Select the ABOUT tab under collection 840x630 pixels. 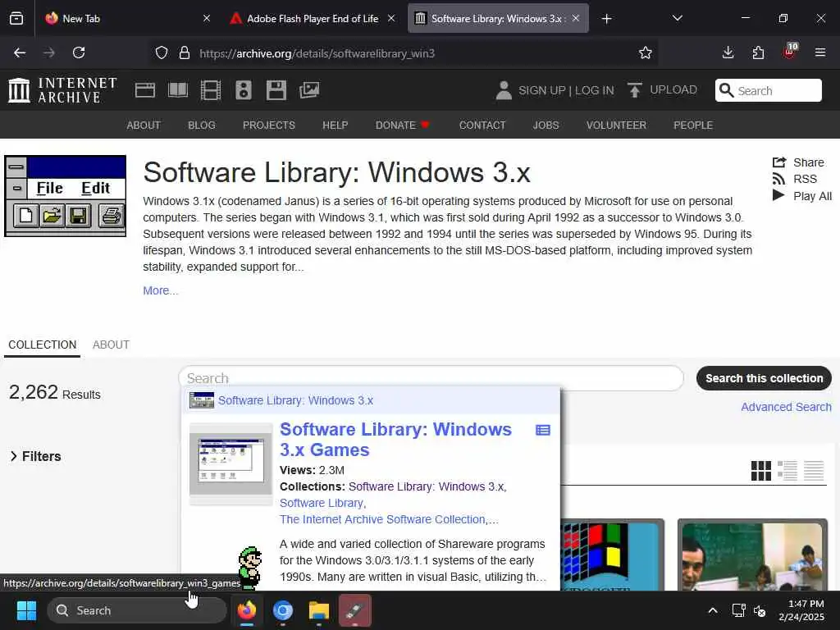coord(111,345)
